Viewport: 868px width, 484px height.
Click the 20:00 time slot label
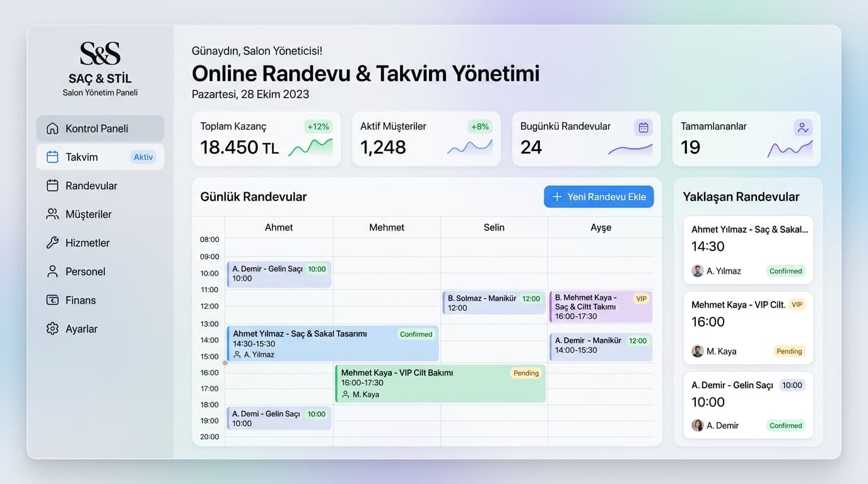tap(209, 437)
